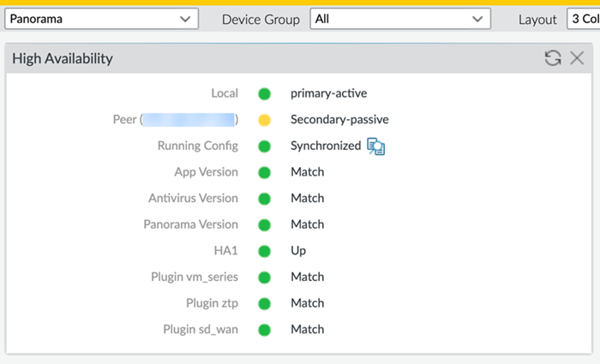Click the blurred Peer address field
Viewport: 600px width, 364px height.
pyautogui.click(x=189, y=120)
